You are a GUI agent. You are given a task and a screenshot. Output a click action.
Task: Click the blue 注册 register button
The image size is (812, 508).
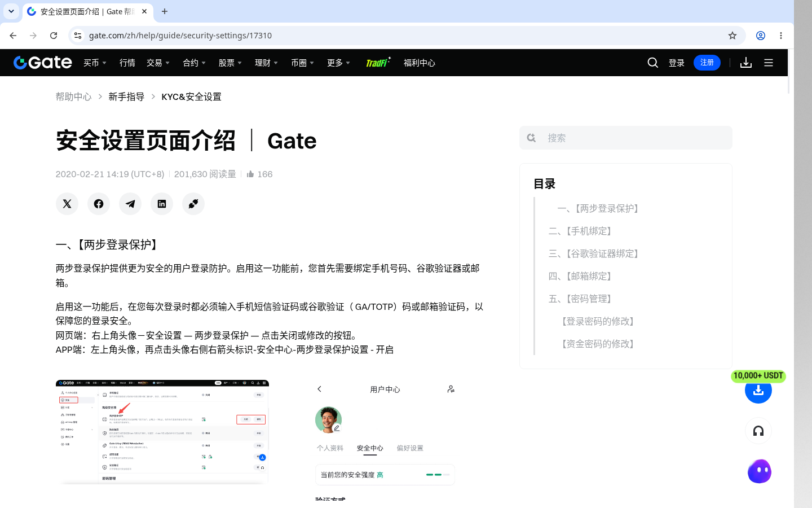click(x=707, y=63)
